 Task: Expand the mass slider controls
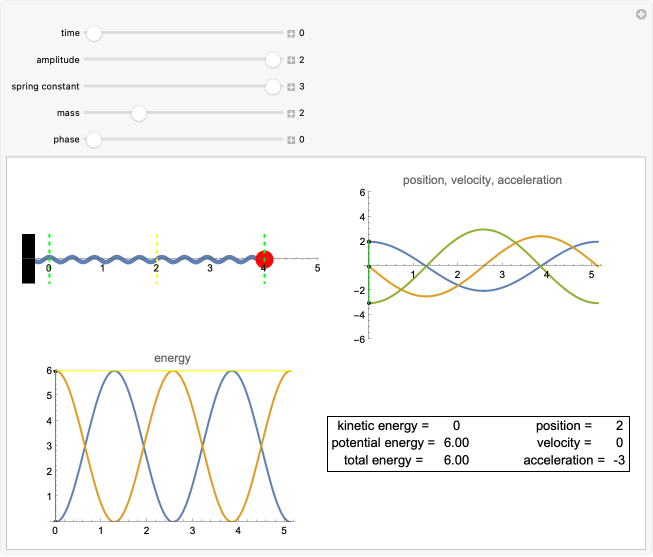291,113
